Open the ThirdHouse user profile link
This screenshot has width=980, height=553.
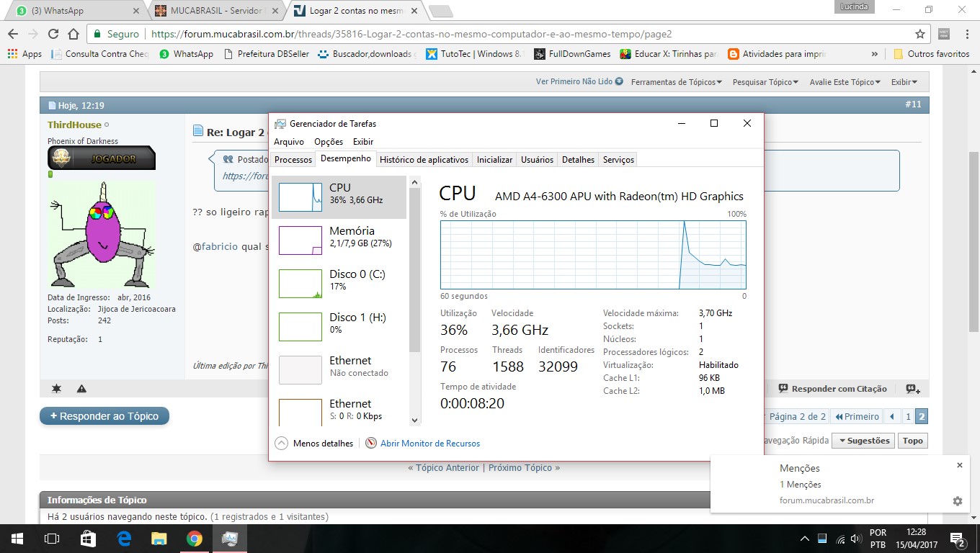pos(74,125)
